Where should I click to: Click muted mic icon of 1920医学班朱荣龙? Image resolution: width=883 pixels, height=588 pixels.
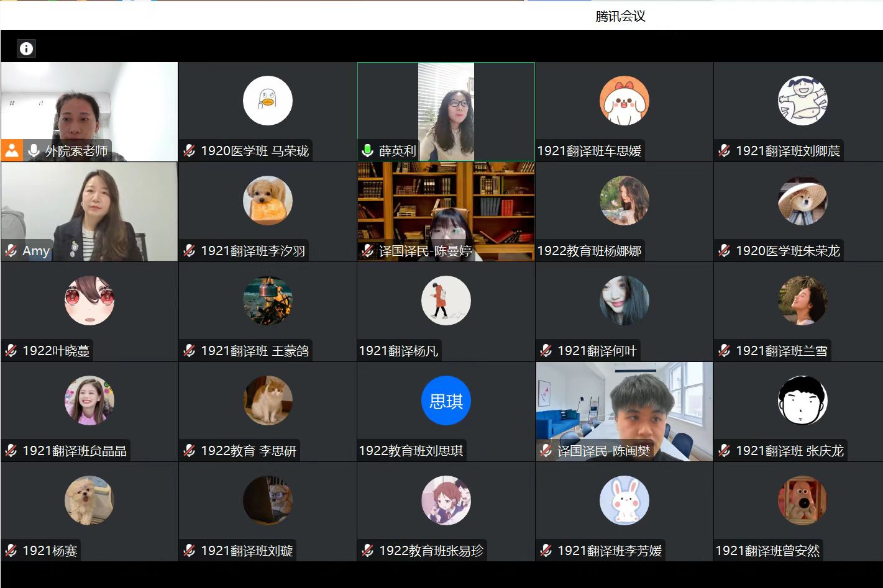[x=725, y=250]
